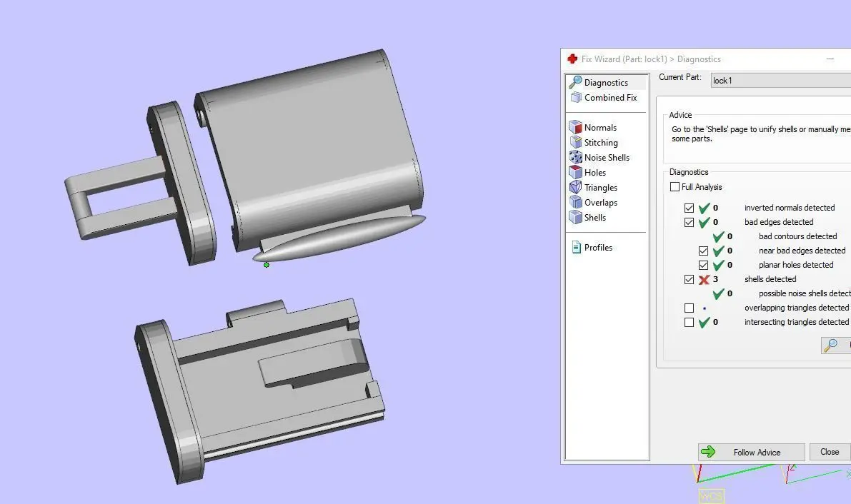This screenshot has width=851, height=504.
Task: Enable overlapping triangles detected checkbox
Action: [x=690, y=308]
